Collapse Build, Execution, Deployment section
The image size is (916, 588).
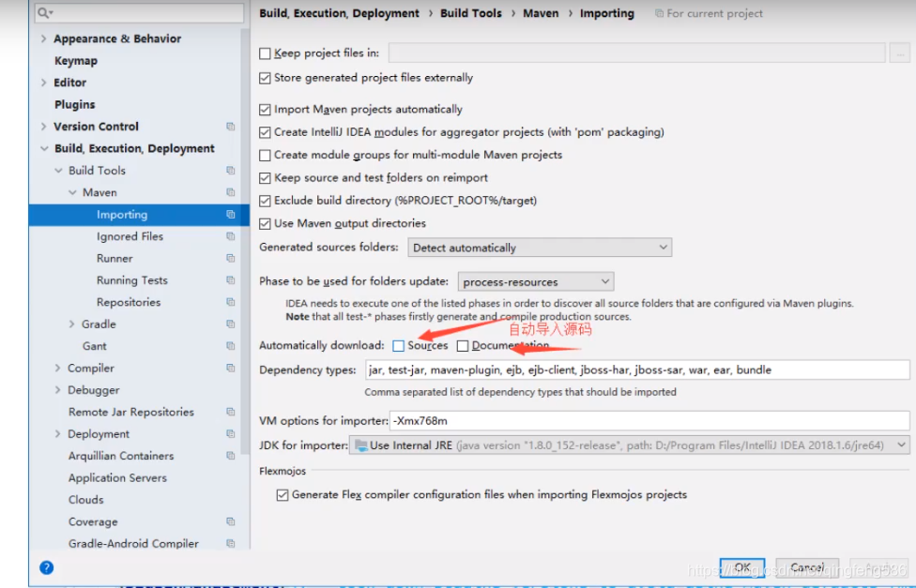coord(44,148)
